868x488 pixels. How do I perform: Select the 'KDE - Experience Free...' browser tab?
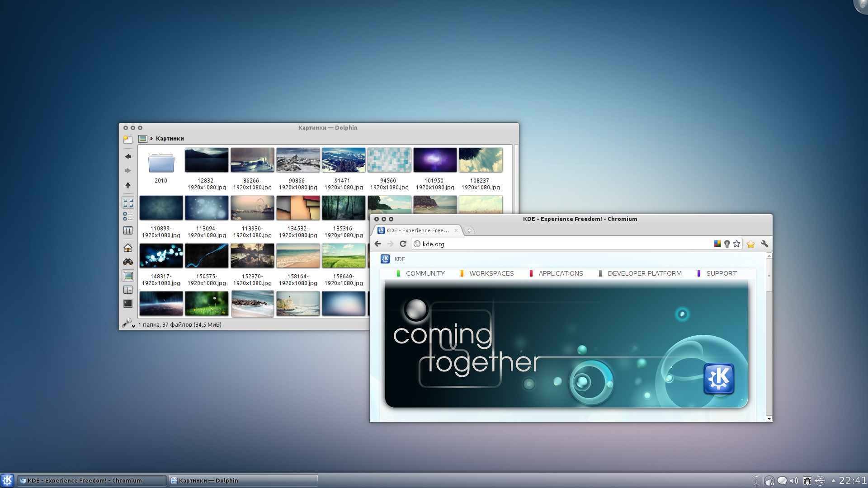coord(417,230)
